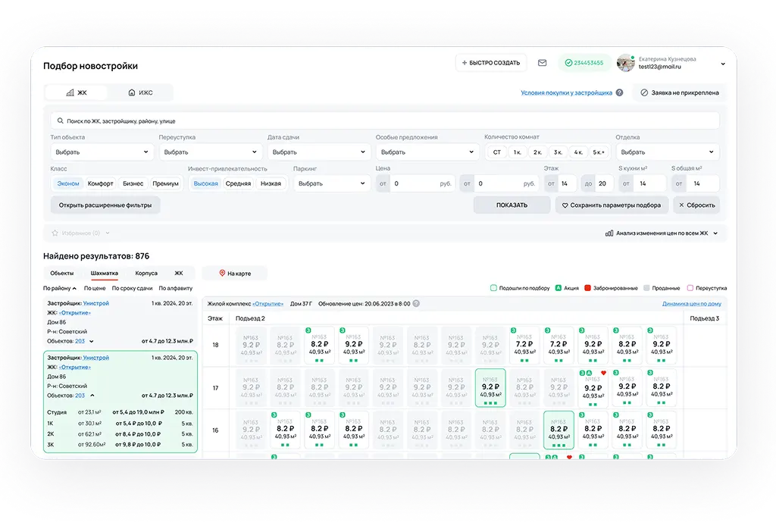Open the mail envelope icon in header

coord(542,63)
